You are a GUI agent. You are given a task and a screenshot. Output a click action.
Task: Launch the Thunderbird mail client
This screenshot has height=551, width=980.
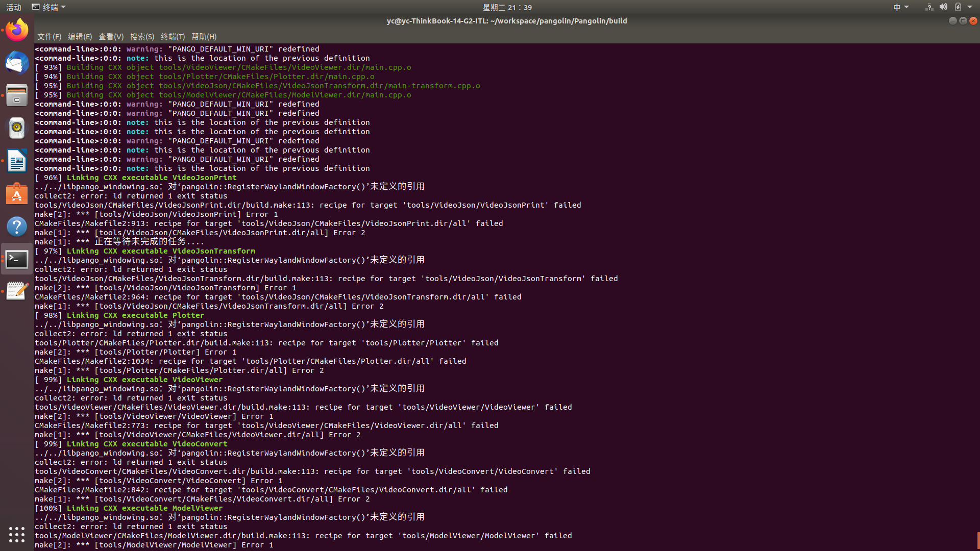(x=17, y=63)
